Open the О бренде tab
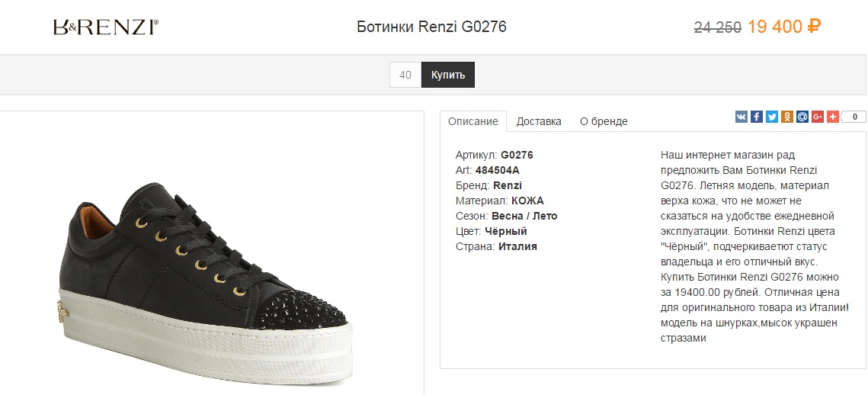868x395 pixels. [604, 121]
